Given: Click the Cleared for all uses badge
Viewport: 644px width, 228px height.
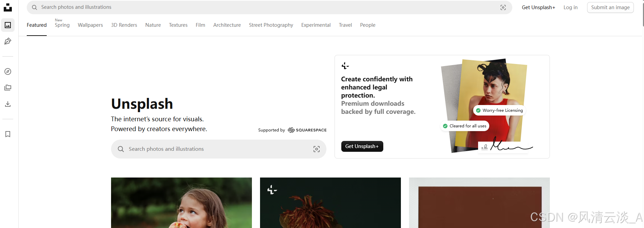Looking at the screenshot, I should click(465, 126).
